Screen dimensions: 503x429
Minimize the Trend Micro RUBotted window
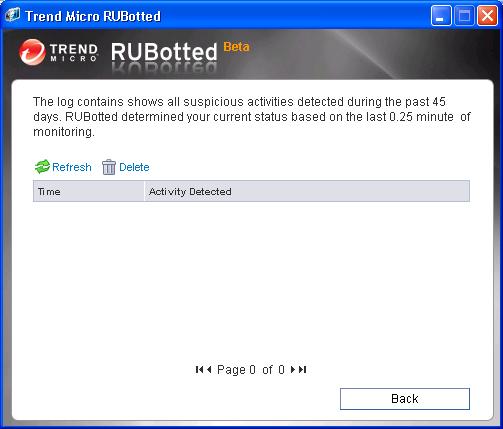(441, 15)
